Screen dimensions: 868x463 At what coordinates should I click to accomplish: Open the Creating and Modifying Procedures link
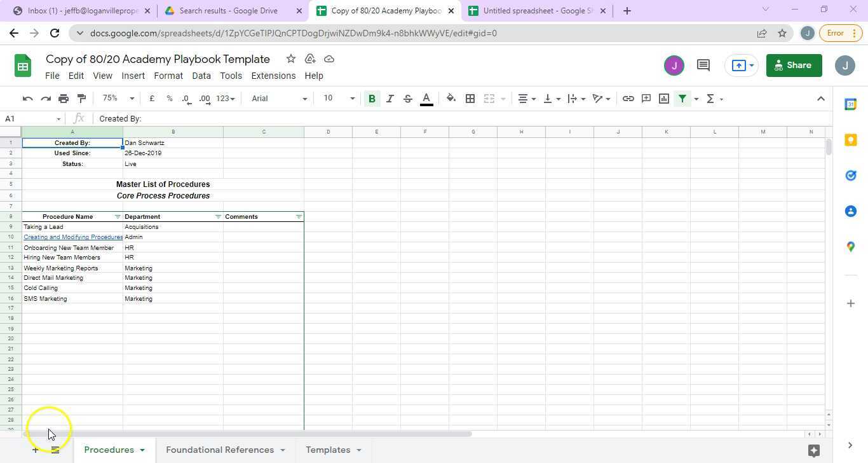72,237
